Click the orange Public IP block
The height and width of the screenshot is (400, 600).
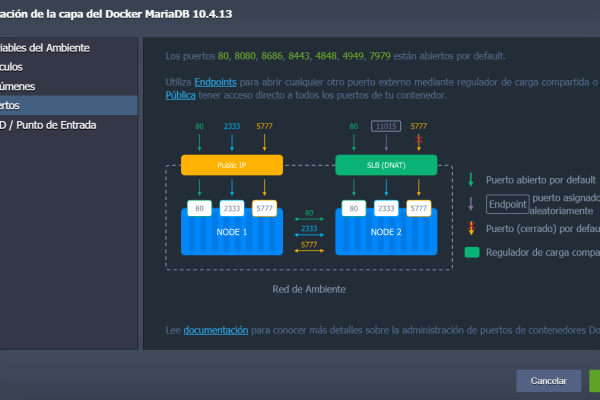point(232,165)
